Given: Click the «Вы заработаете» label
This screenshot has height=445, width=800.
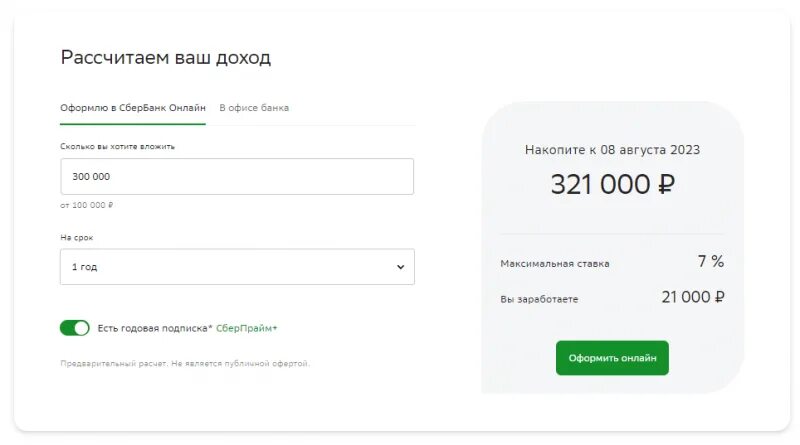Looking at the screenshot, I should click(540, 299).
